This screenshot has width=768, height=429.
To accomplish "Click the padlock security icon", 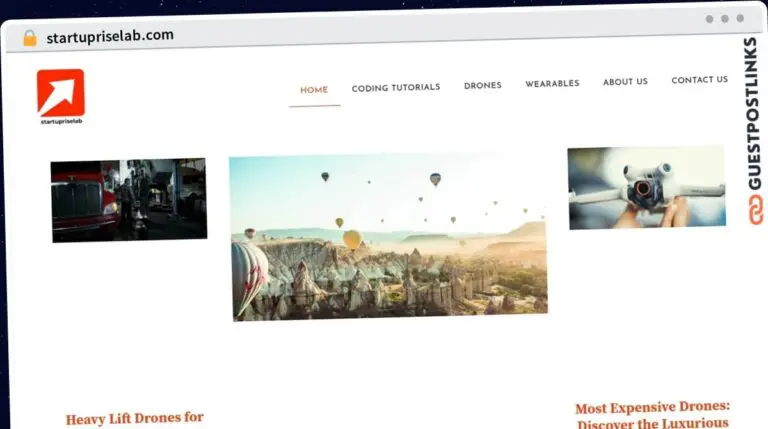I will pyautogui.click(x=29, y=38).
